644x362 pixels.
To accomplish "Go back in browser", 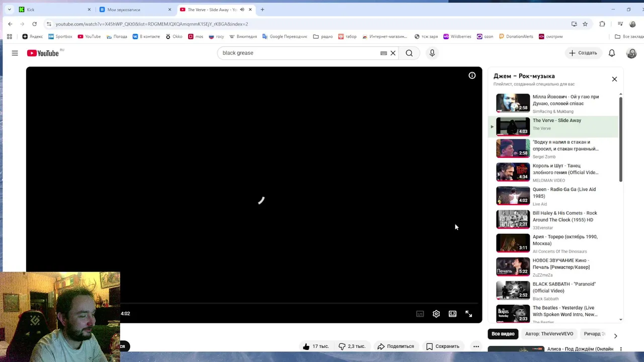I will 10,24.
